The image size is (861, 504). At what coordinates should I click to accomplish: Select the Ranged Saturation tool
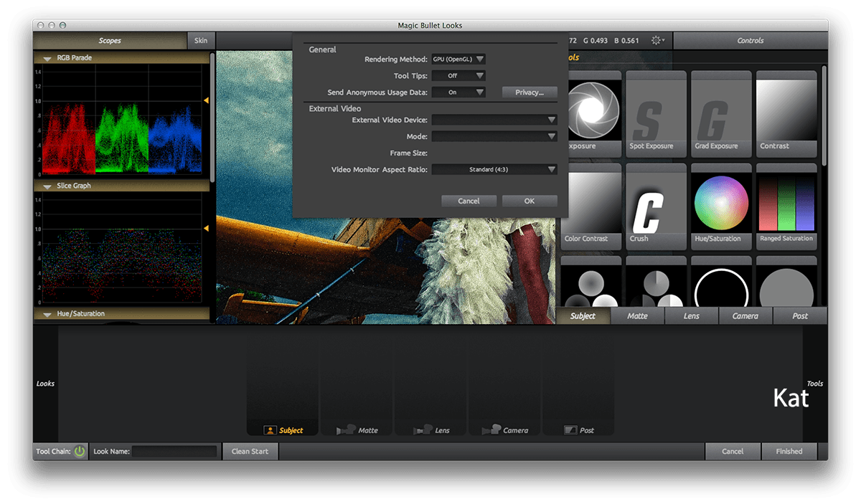tap(786, 206)
